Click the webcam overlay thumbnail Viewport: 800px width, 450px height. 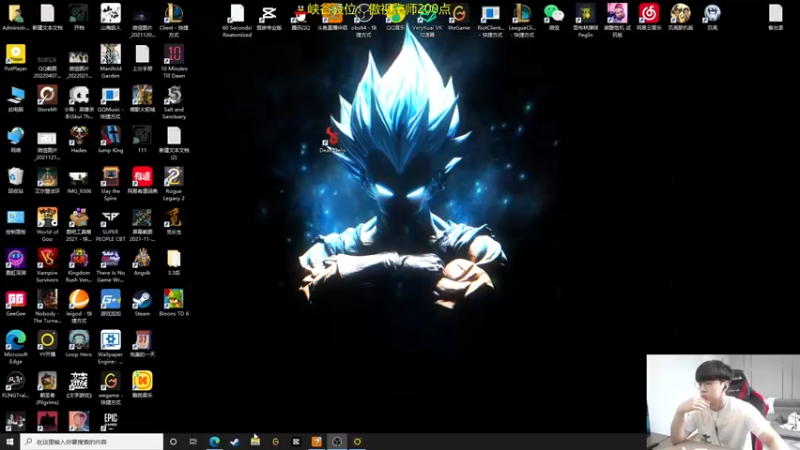click(723, 402)
